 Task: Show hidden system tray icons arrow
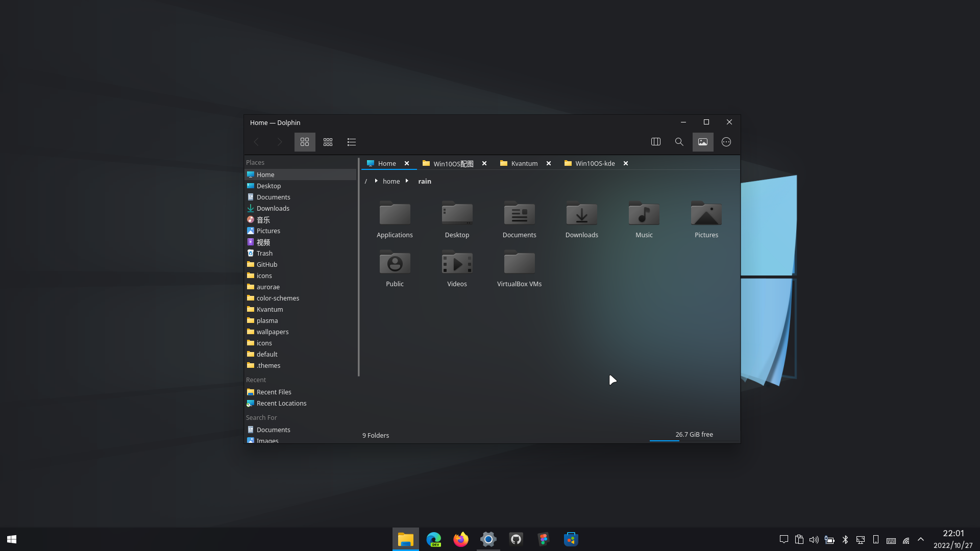coord(921,539)
